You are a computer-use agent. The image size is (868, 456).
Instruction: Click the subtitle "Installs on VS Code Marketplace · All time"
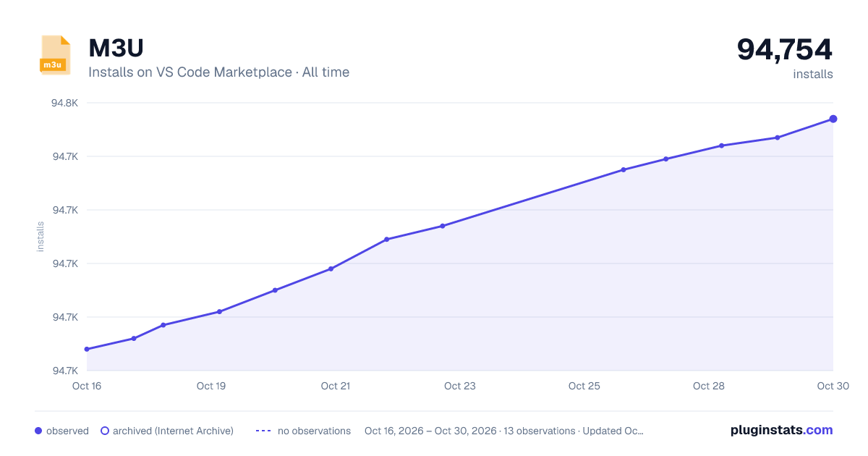[218, 72]
